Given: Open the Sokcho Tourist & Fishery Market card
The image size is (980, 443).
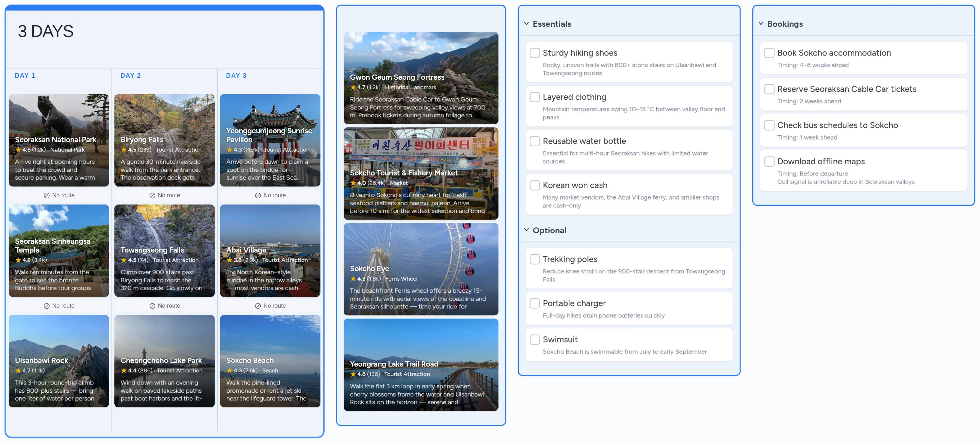Looking at the screenshot, I should click(x=421, y=174).
